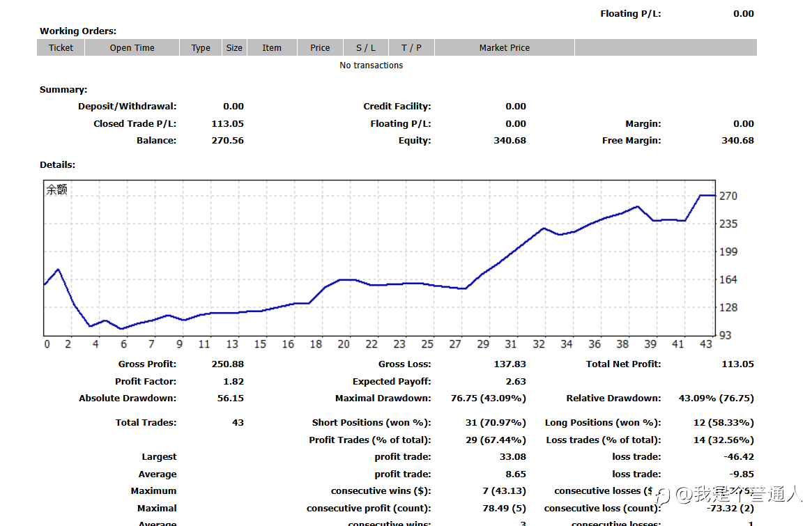The height and width of the screenshot is (526, 812).
Task: Click the Maximal Drawdown label
Action: [383, 398]
